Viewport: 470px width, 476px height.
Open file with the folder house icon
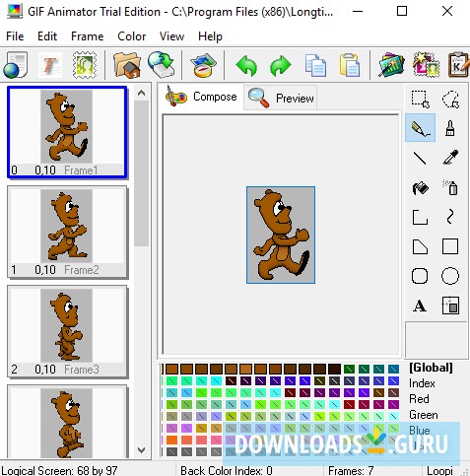tap(127, 65)
